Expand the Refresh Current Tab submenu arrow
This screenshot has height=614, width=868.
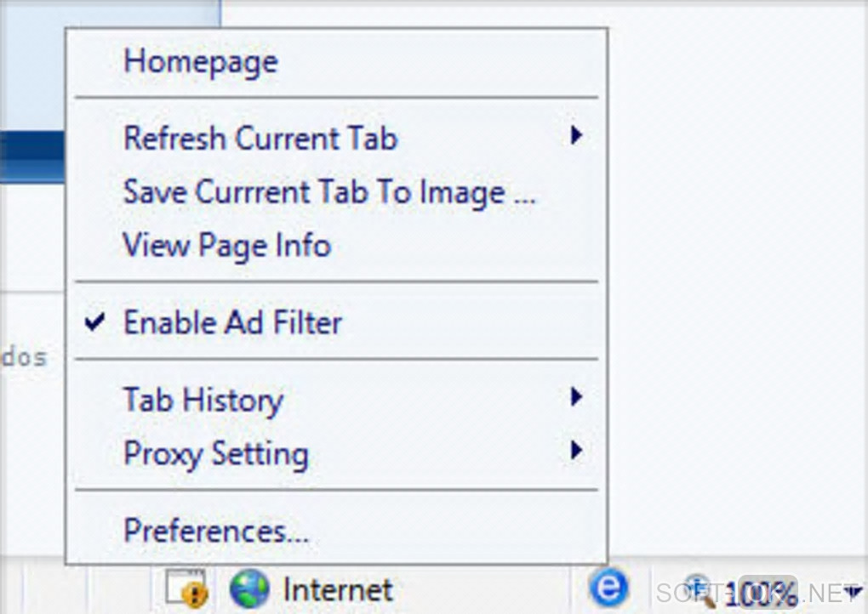point(576,135)
